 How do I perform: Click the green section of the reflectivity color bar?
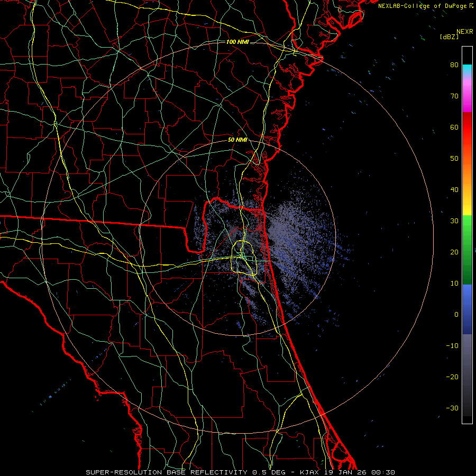tap(467, 250)
